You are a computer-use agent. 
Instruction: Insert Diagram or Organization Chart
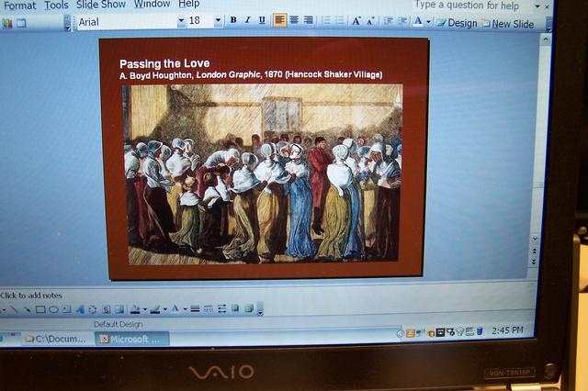coord(93,309)
